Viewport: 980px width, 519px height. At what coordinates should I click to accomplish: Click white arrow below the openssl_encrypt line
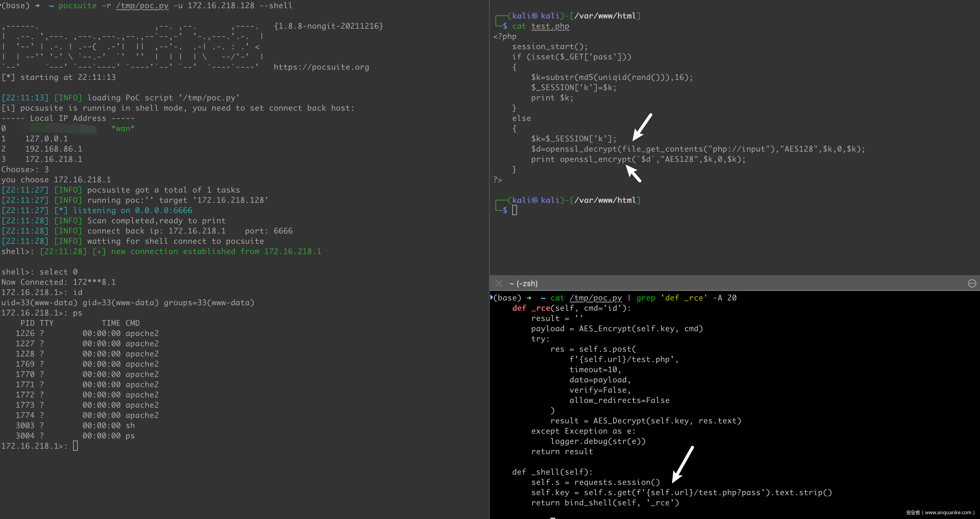[634, 173]
